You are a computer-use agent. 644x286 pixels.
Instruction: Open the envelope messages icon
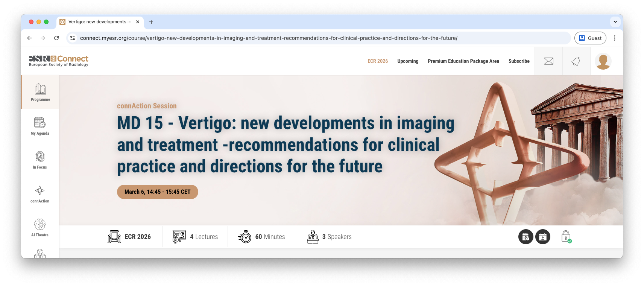548,61
